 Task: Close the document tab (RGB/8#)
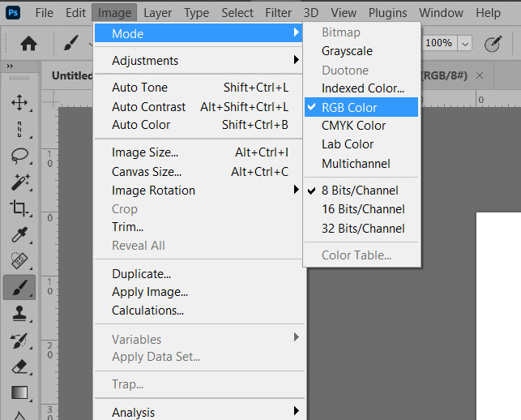[x=480, y=76]
